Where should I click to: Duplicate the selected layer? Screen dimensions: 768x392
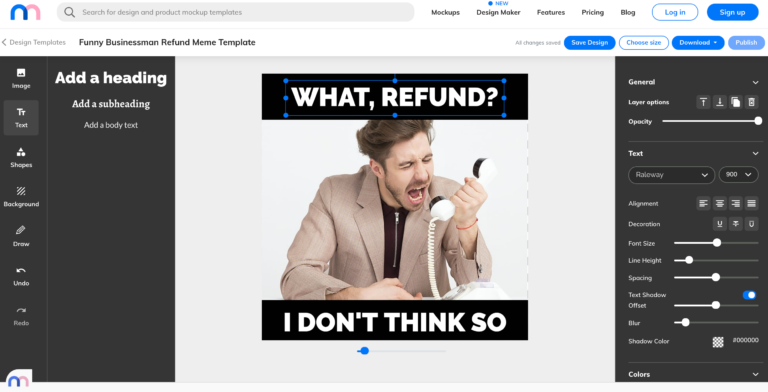[735, 102]
